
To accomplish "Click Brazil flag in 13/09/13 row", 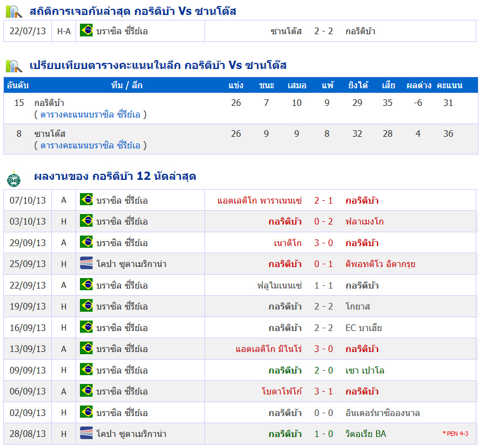I will (86, 348).
